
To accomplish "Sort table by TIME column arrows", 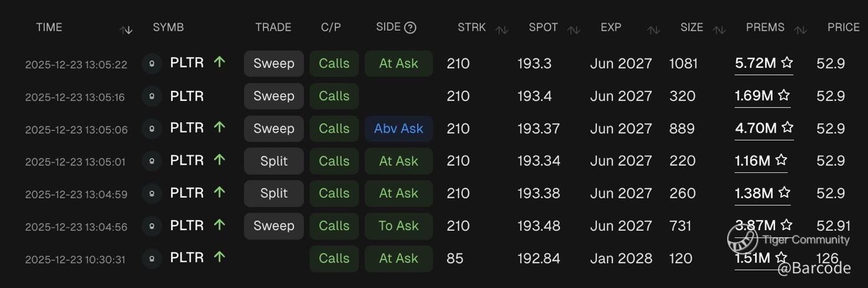I will pyautogui.click(x=126, y=30).
